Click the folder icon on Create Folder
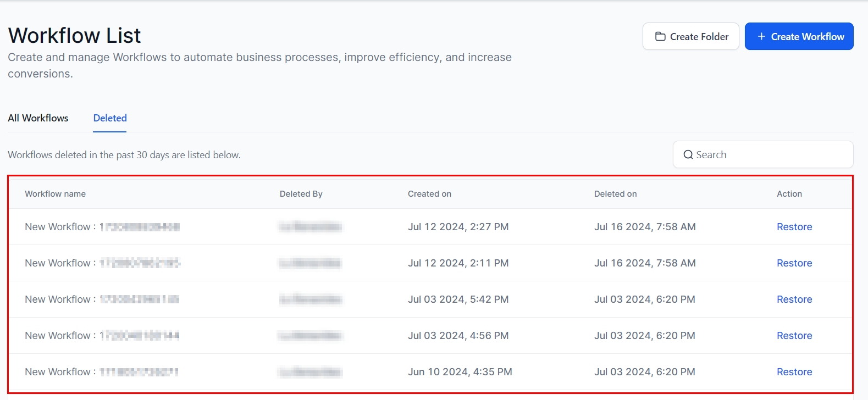868x400 pixels. (x=660, y=36)
